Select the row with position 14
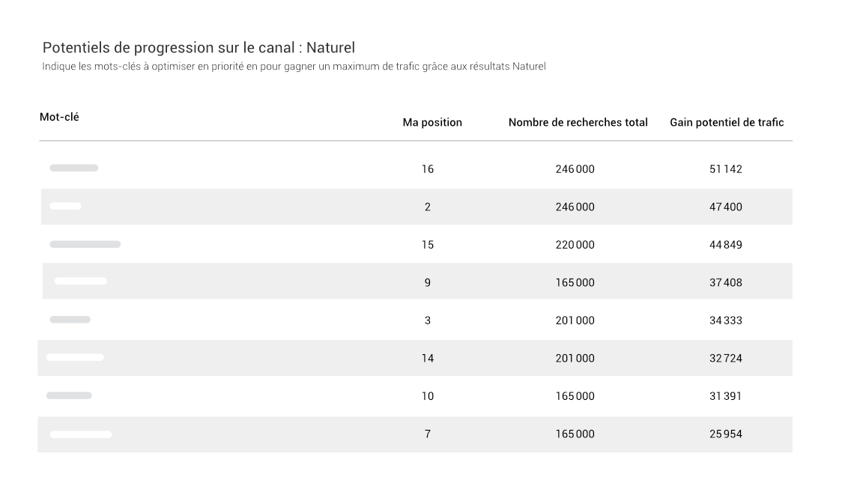Image resolution: width=851 pixels, height=504 pixels. click(x=415, y=358)
